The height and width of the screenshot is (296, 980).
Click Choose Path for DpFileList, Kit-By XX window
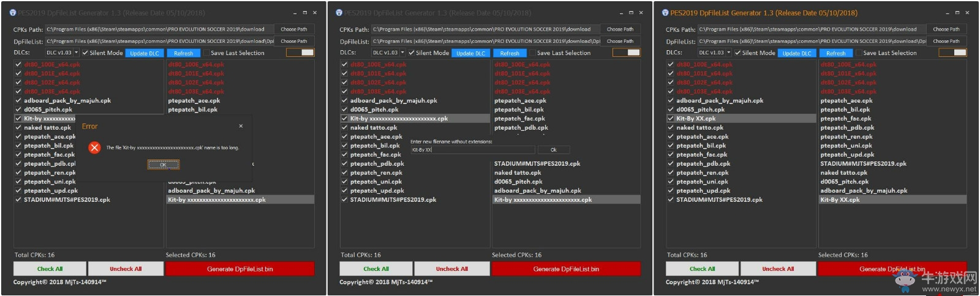click(x=946, y=41)
